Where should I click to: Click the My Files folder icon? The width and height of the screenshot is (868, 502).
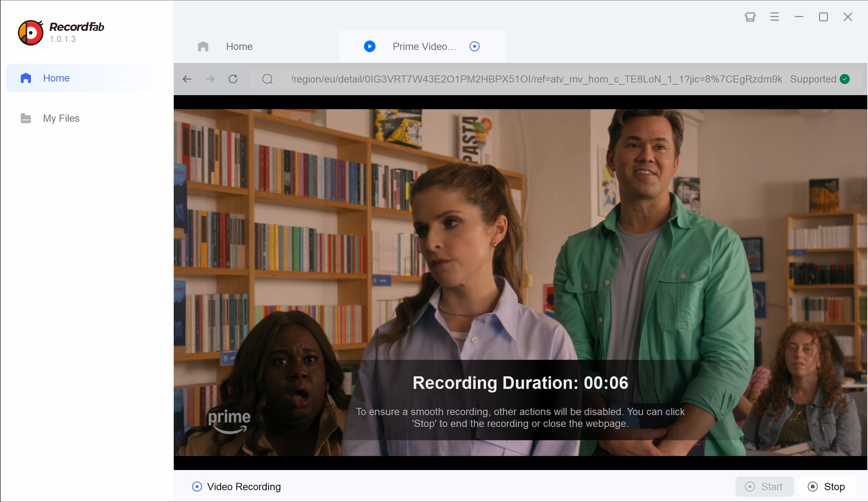[26, 118]
